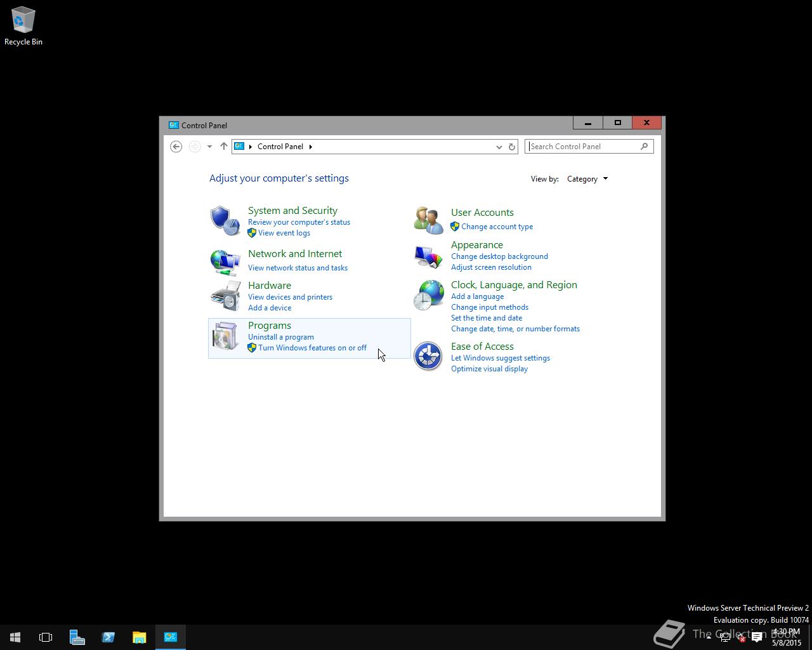Click Change date, time, or number formats

click(x=515, y=329)
